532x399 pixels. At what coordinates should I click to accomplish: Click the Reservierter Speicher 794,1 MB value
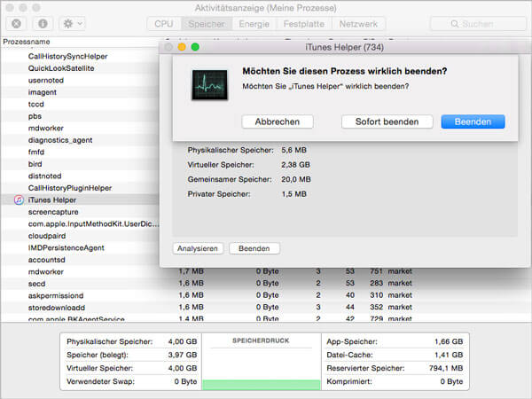coord(446,368)
